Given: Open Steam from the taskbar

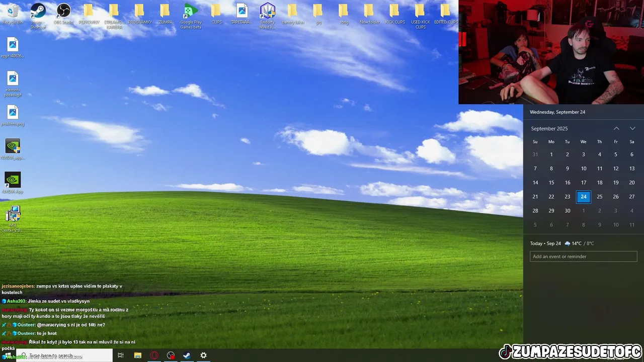Looking at the screenshot, I should (x=187, y=355).
